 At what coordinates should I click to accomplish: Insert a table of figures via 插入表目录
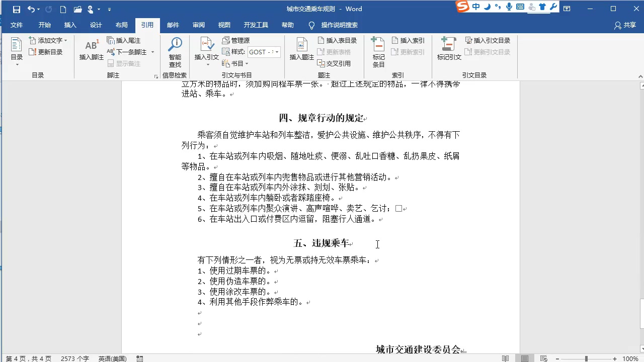click(338, 40)
